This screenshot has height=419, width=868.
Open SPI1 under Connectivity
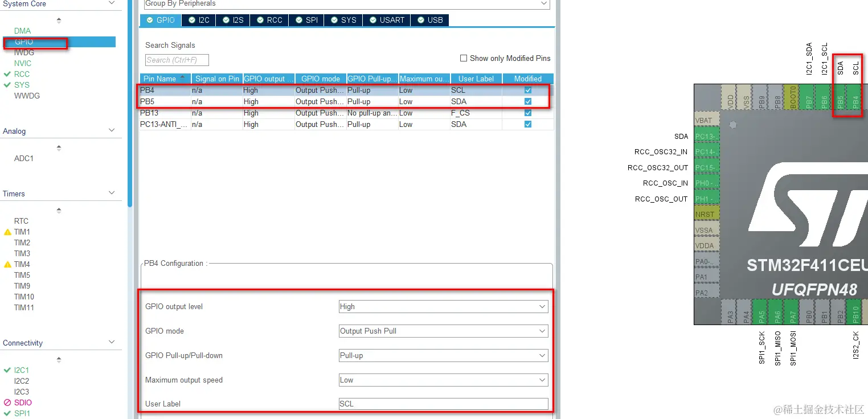click(22, 413)
